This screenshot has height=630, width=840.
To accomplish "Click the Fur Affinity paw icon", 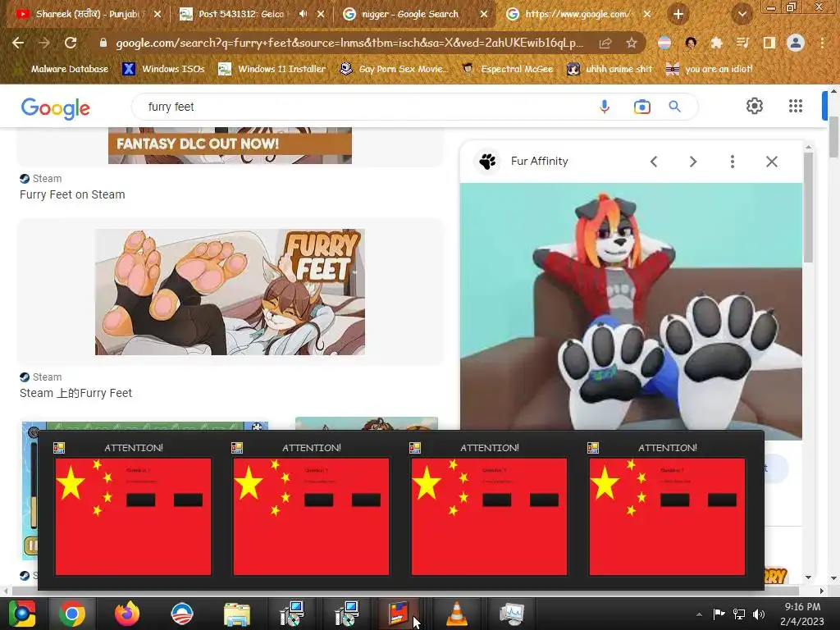I will 487,162.
